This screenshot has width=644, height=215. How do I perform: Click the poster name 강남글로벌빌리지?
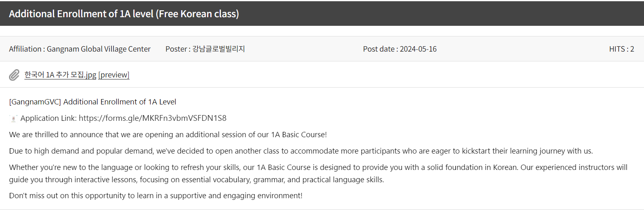(218, 49)
